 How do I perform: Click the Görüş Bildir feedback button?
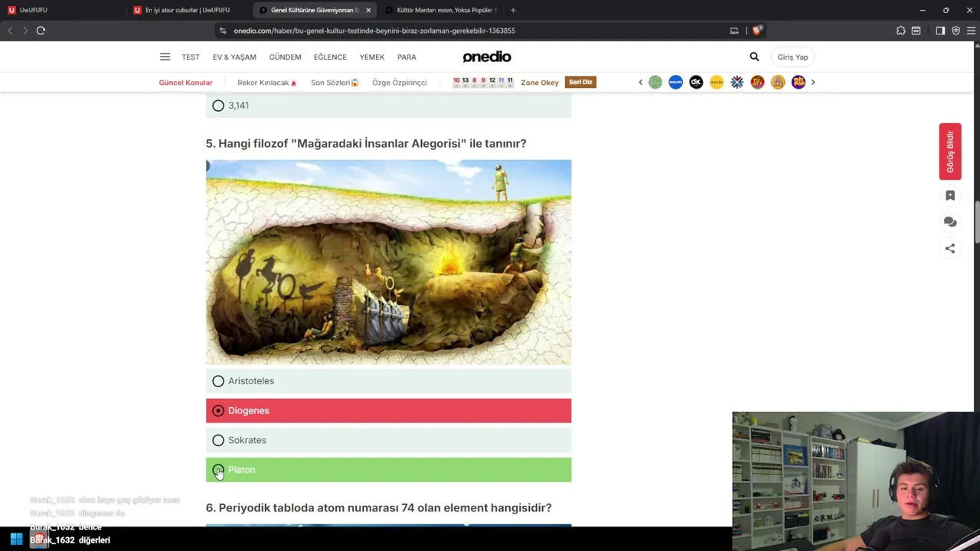pos(950,152)
